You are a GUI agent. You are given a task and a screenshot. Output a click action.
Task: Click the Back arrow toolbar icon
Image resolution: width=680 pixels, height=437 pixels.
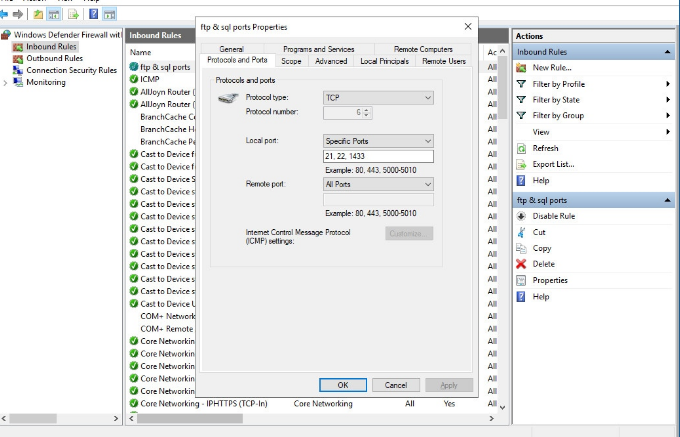(4, 14)
